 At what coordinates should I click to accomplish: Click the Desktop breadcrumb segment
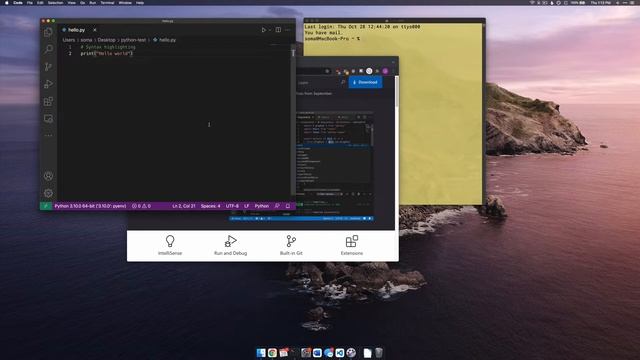(x=107, y=40)
